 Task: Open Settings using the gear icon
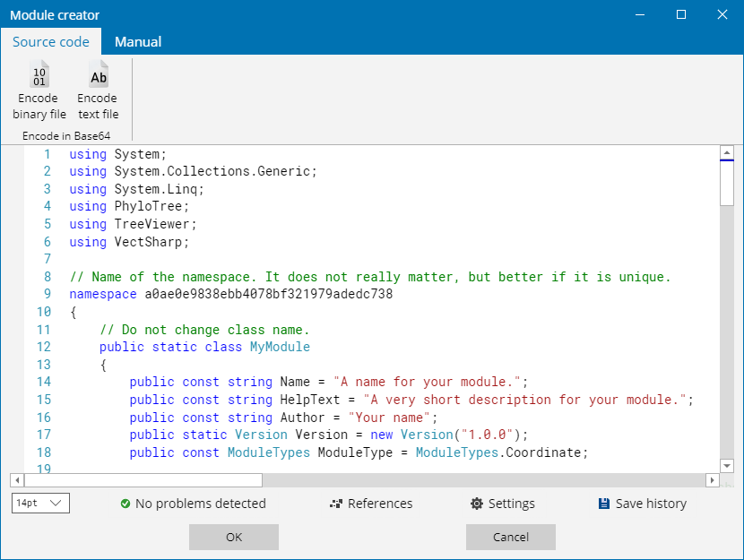477,504
